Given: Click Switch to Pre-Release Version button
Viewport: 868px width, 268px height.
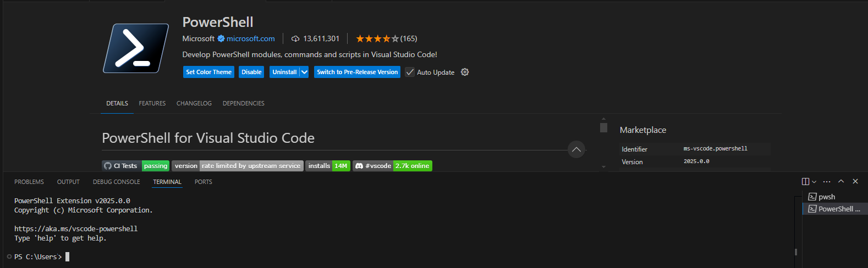Looking at the screenshot, I should click(357, 72).
